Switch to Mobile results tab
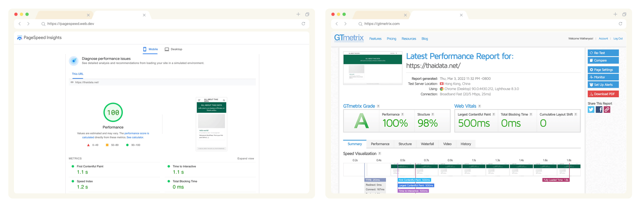 (150, 49)
